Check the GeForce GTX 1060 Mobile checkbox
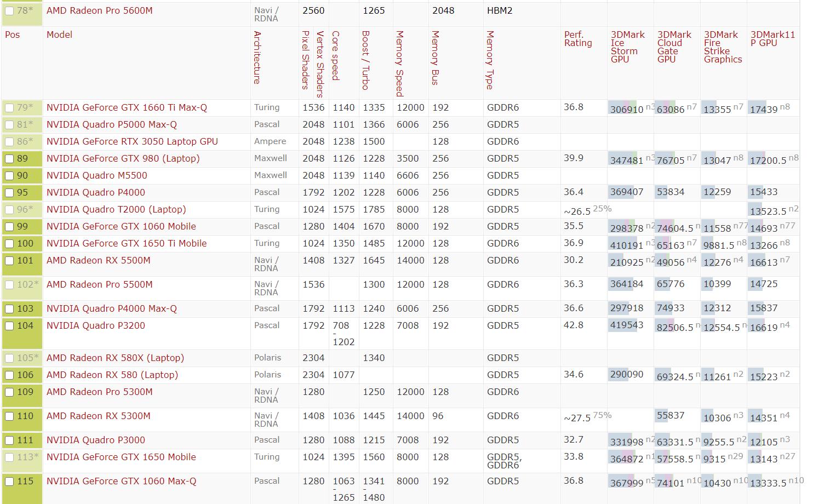Screen dimensions: 813x504 (x=9, y=227)
